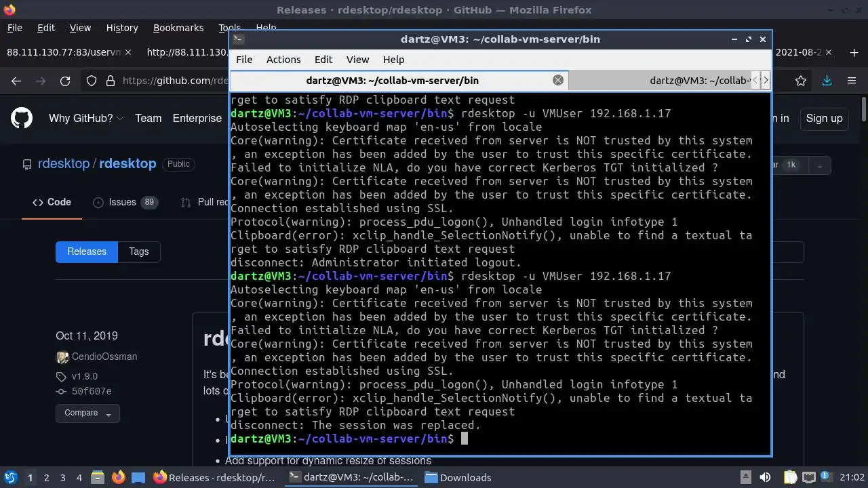Open the terminal View menu
This screenshot has width=868, height=488.
tap(357, 60)
